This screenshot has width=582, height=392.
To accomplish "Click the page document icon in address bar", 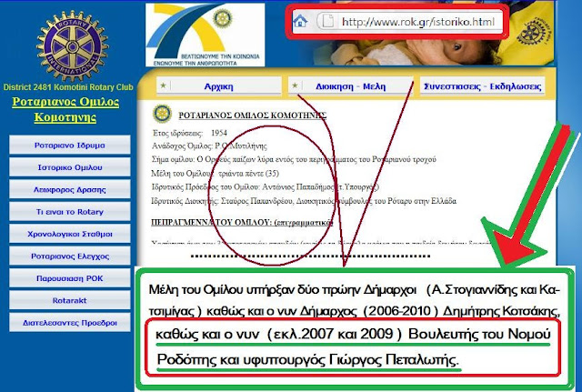I will [328, 22].
